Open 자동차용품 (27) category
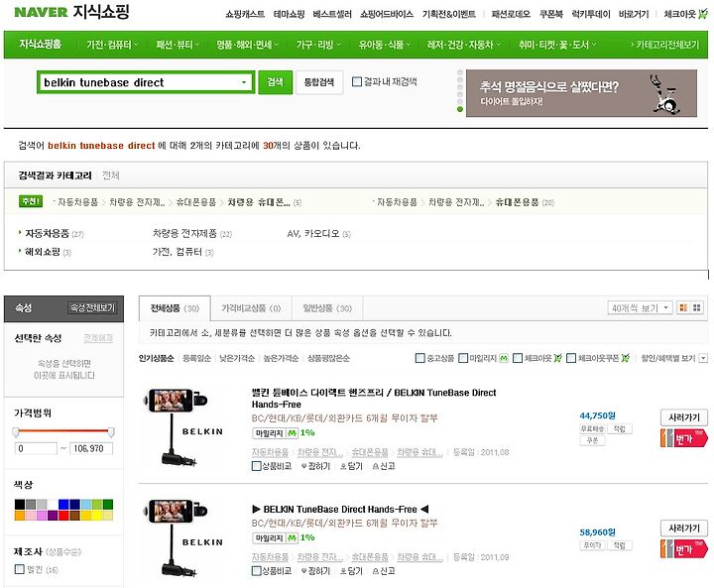 54,234
